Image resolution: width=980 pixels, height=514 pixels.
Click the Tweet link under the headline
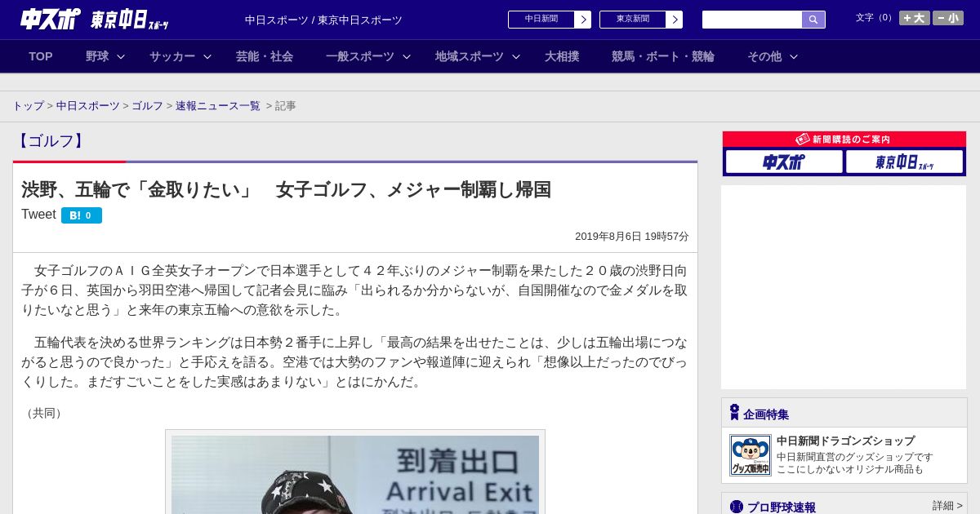point(38,215)
